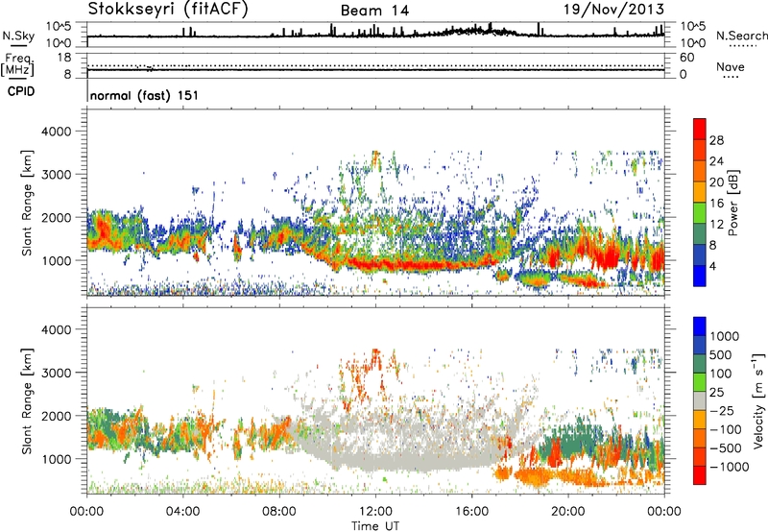Click the '-1000' value on velocity colorbar
Image resolution: width=768 pixels, height=532 pixels.
coord(729,467)
